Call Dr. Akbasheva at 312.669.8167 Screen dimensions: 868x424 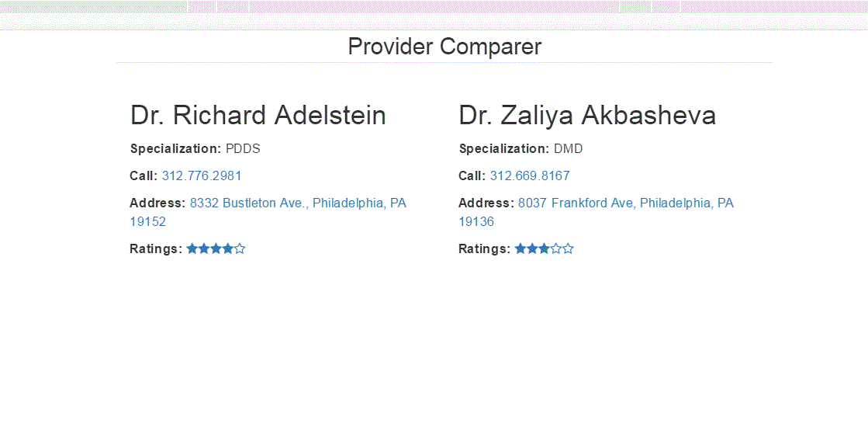tap(530, 176)
